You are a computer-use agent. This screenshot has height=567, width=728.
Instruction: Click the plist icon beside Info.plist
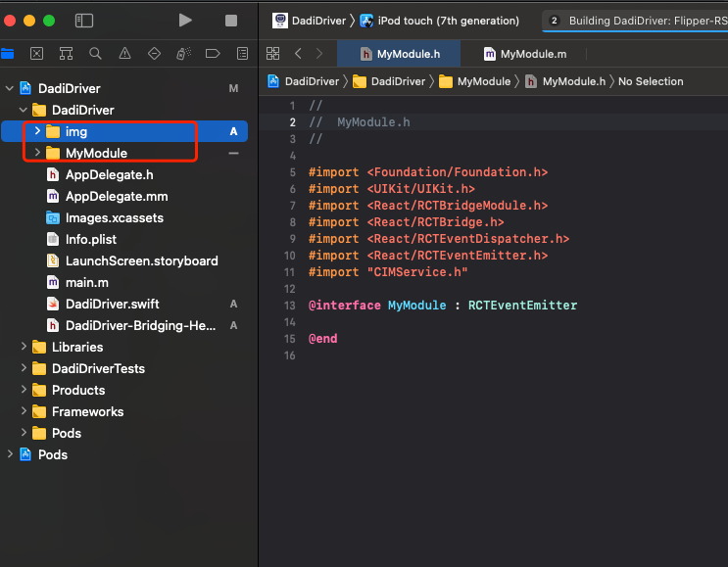53,239
